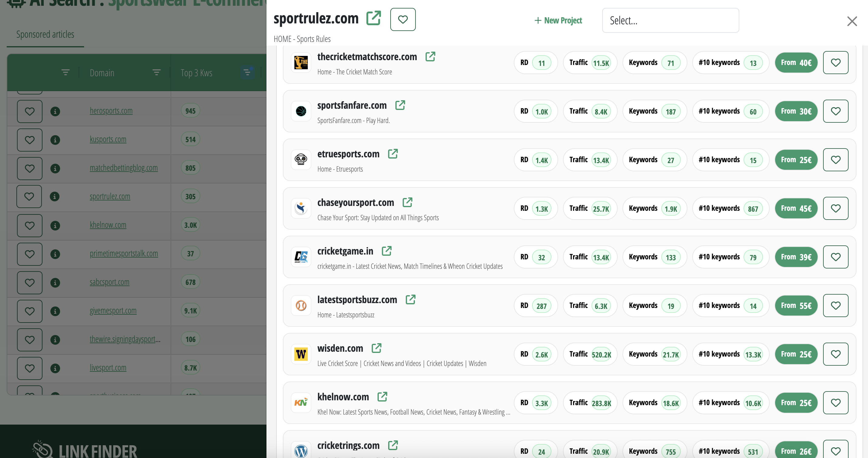Viewport: 868px width, 458px height.
Task: Switch to Sponsored articles tab
Action: click(x=45, y=34)
